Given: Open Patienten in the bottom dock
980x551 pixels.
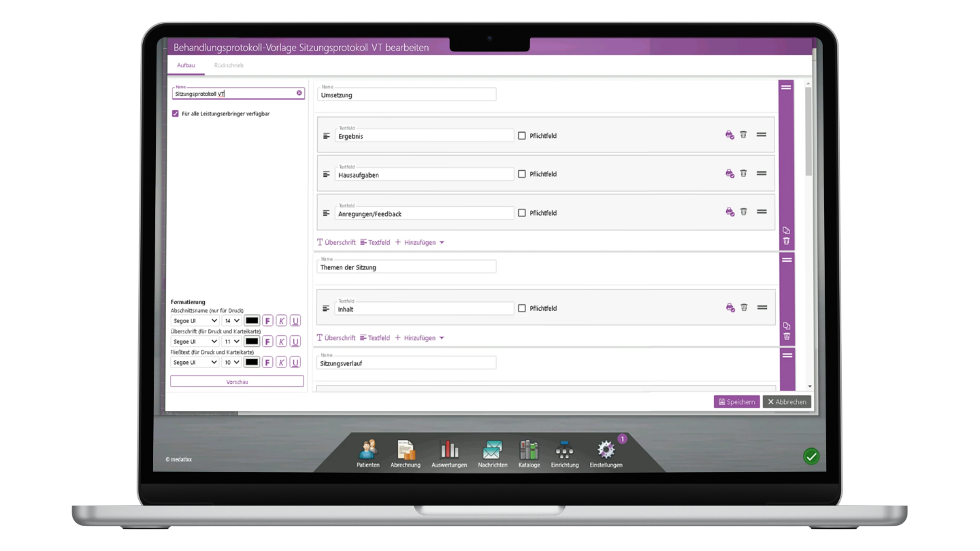Looking at the screenshot, I should click(x=368, y=454).
